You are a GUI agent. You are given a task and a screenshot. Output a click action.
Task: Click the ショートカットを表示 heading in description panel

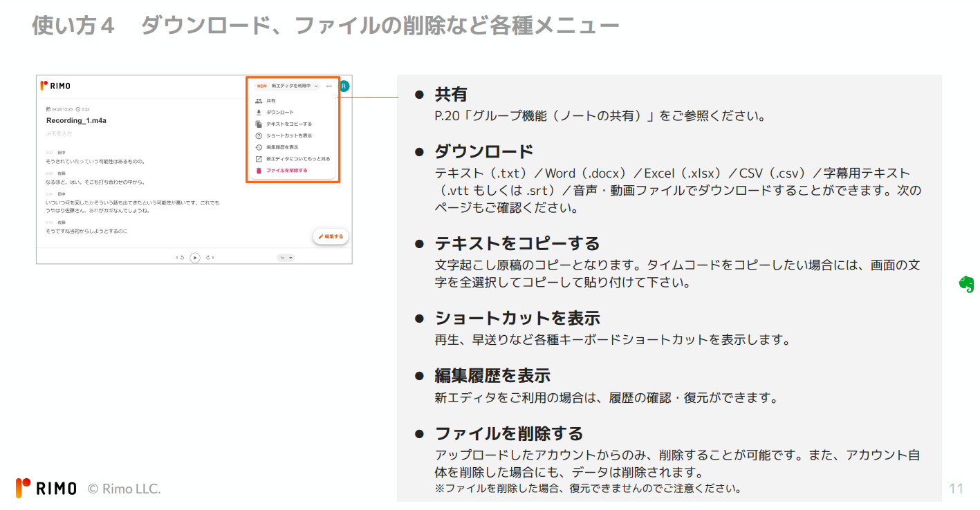[x=517, y=319]
